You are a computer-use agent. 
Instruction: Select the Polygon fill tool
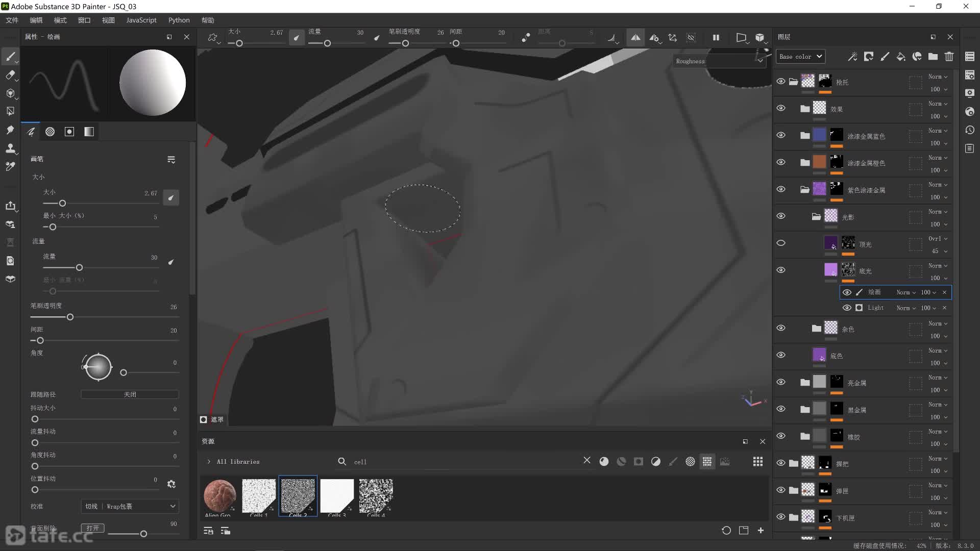10,111
